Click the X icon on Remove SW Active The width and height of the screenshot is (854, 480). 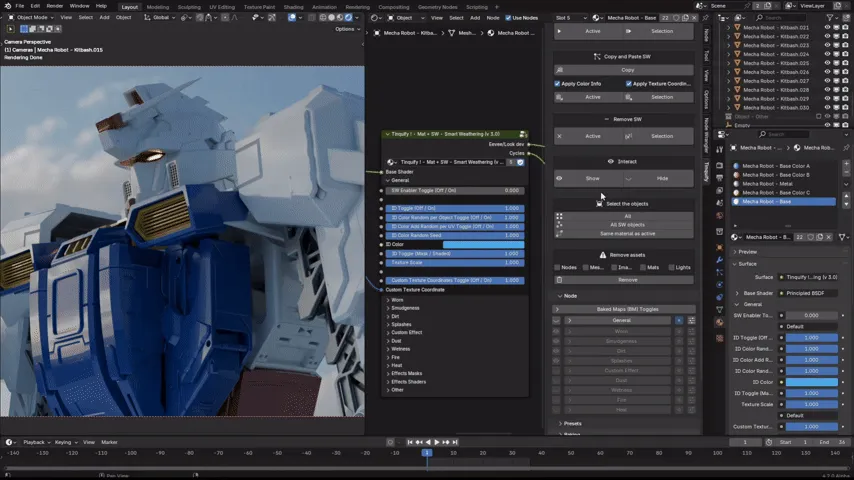click(559, 136)
